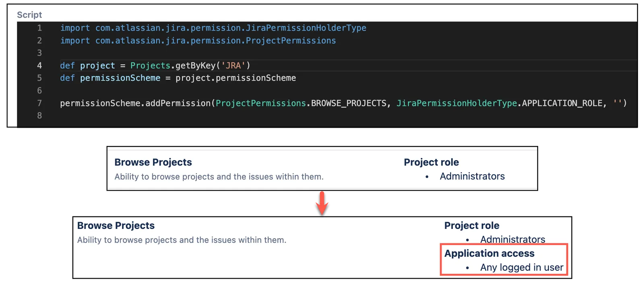Click 'def project' declaration on line 4
The width and height of the screenshot is (644, 285).
[x=87, y=66]
